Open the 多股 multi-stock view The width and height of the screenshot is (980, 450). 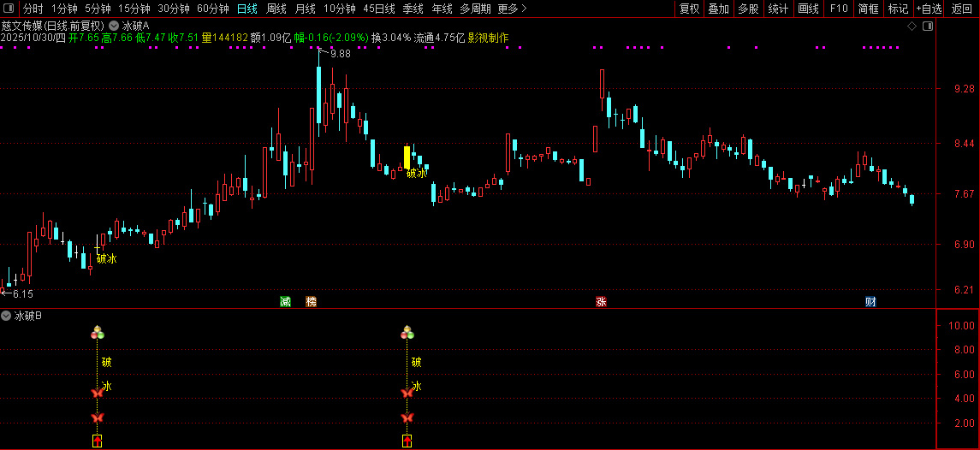(x=747, y=9)
